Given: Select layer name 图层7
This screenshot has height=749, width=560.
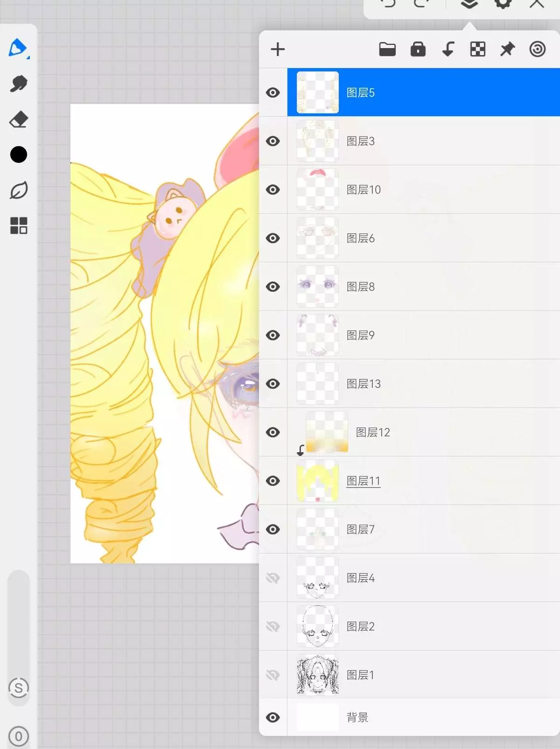Looking at the screenshot, I should [360, 529].
